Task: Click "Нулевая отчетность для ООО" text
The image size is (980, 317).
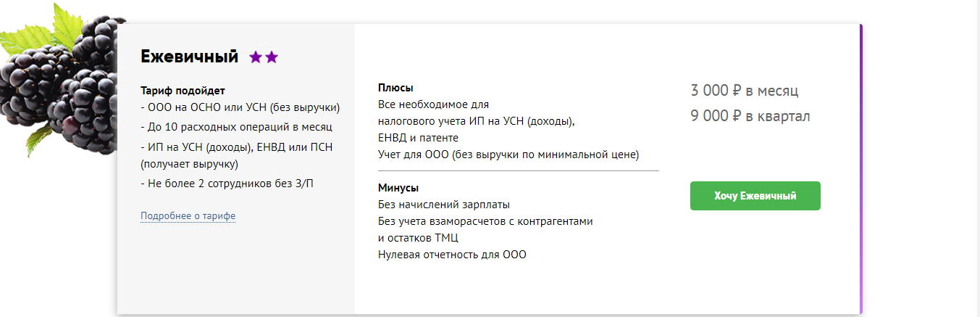Action: [x=452, y=255]
